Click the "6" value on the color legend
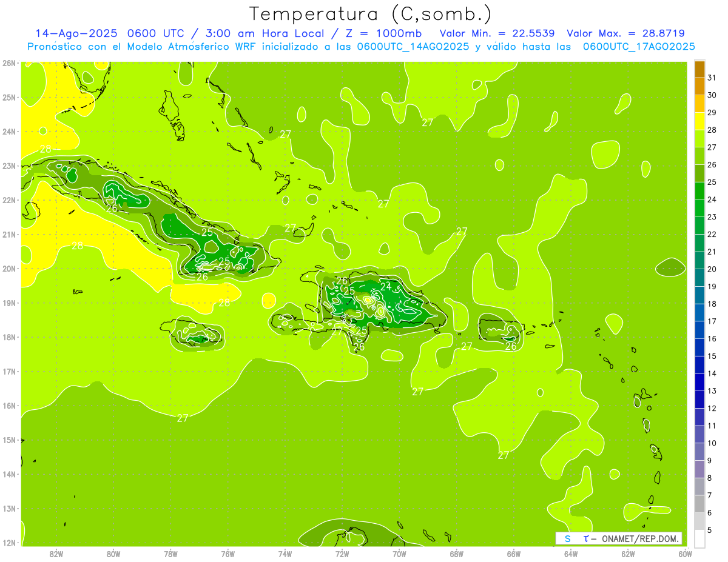The image size is (728, 562). point(709,512)
